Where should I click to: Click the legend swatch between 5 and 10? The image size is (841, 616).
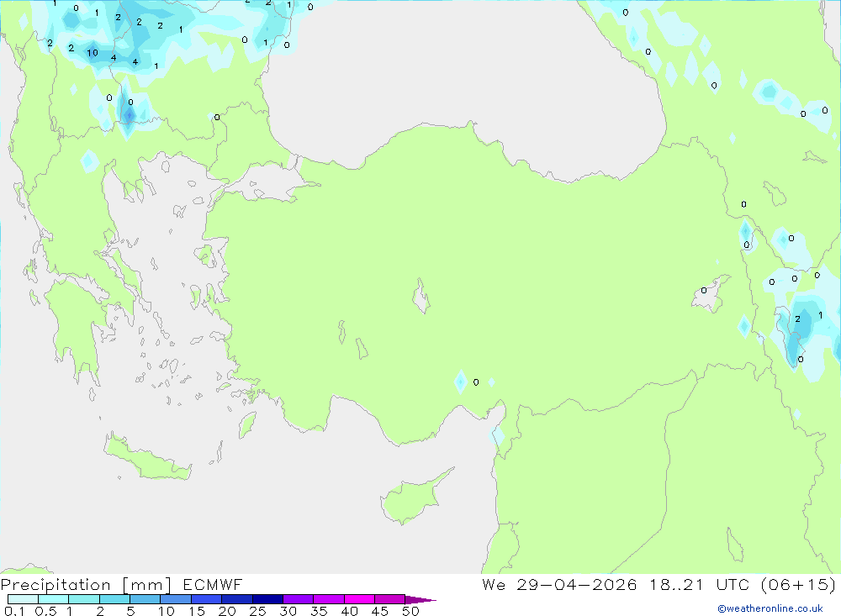(145, 599)
